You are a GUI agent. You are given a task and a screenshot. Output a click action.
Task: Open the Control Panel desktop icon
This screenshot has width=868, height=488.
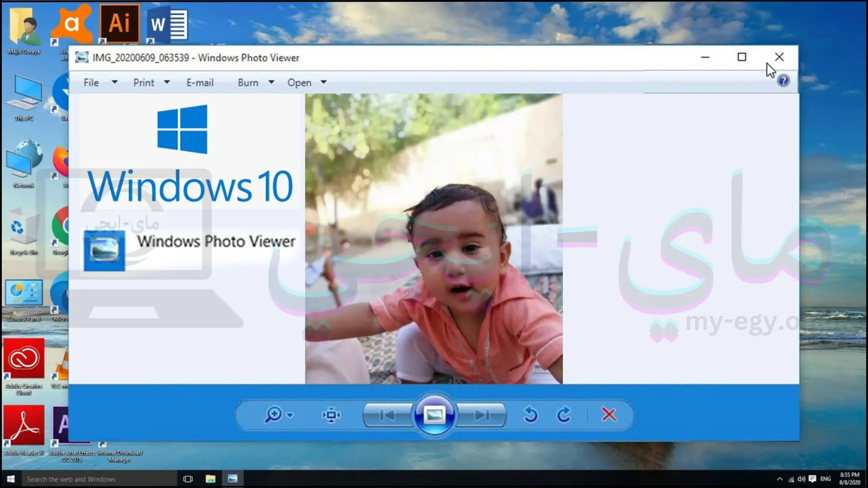[24, 300]
